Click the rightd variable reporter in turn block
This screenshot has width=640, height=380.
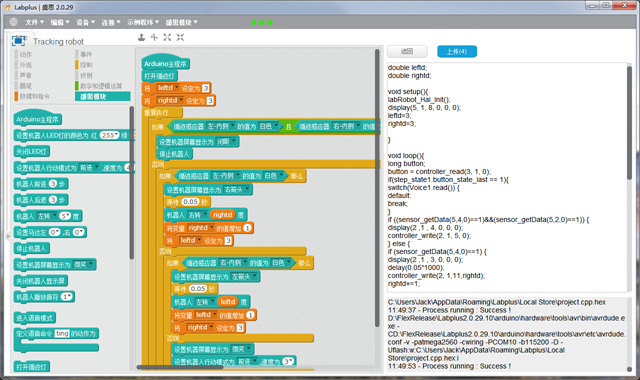222,215
